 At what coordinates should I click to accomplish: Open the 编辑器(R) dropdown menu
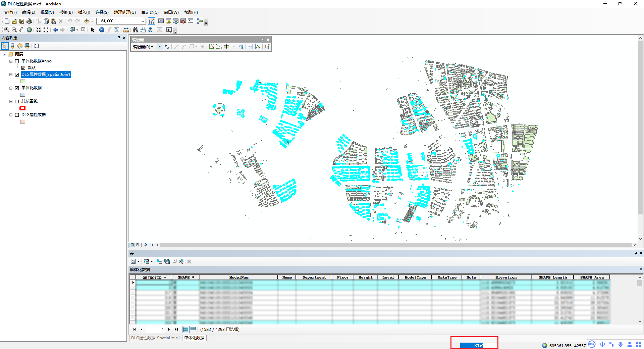(x=143, y=47)
